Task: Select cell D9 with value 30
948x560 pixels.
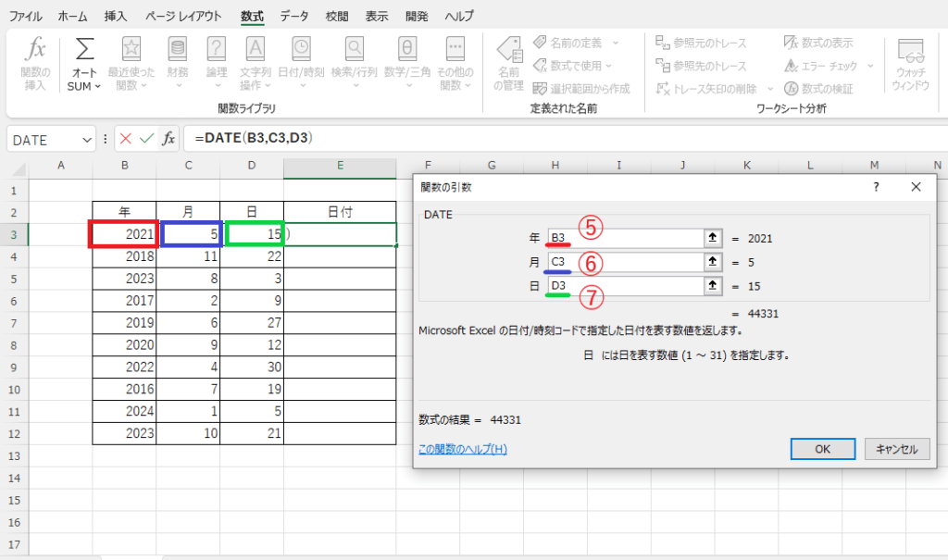Action: tap(252, 367)
